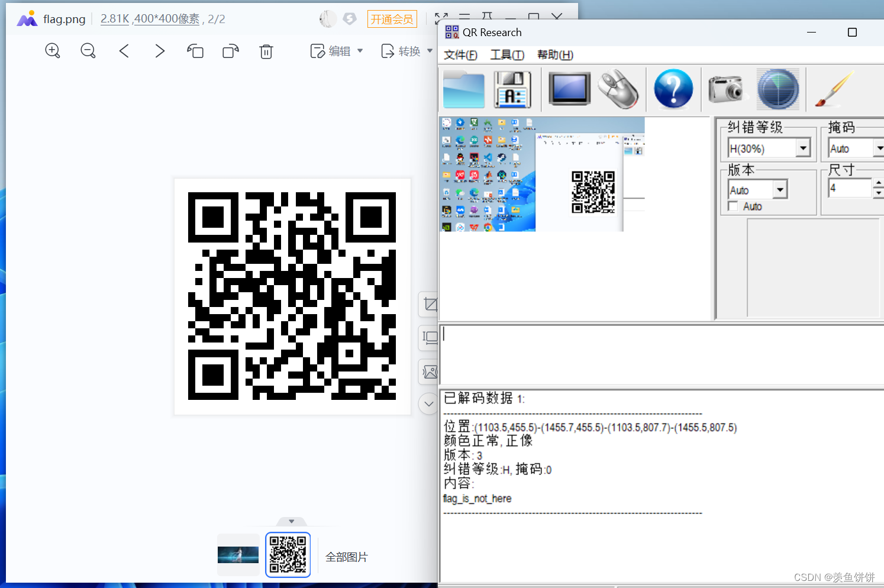
Task: Click the 位置 coordinates line
Action: (x=590, y=427)
